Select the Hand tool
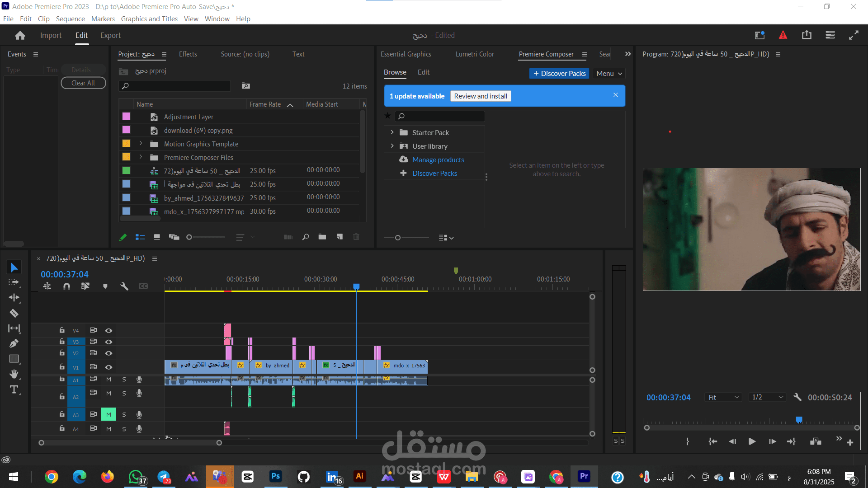The width and height of the screenshot is (868, 488). pyautogui.click(x=14, y=374)
